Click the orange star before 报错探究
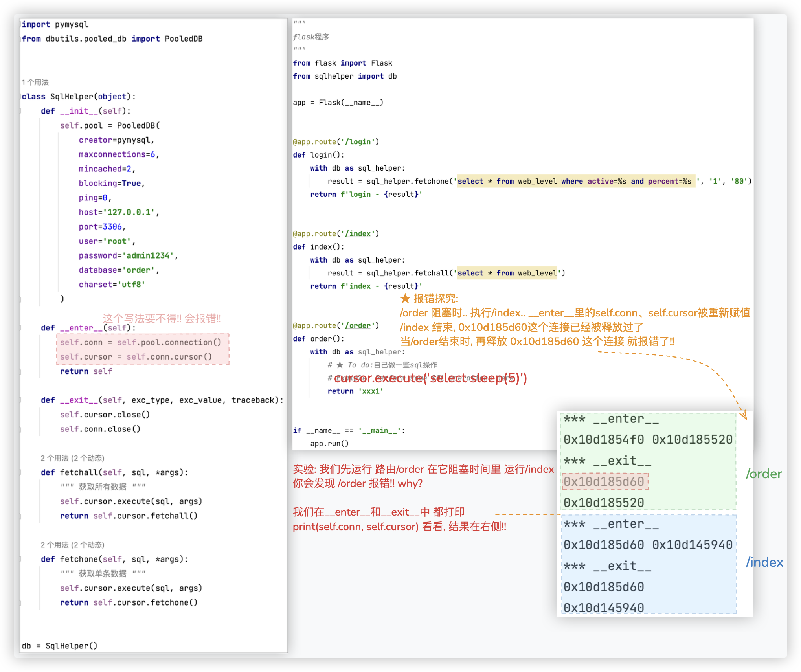This screenshot has height=672, width=801. coord(405,299)
